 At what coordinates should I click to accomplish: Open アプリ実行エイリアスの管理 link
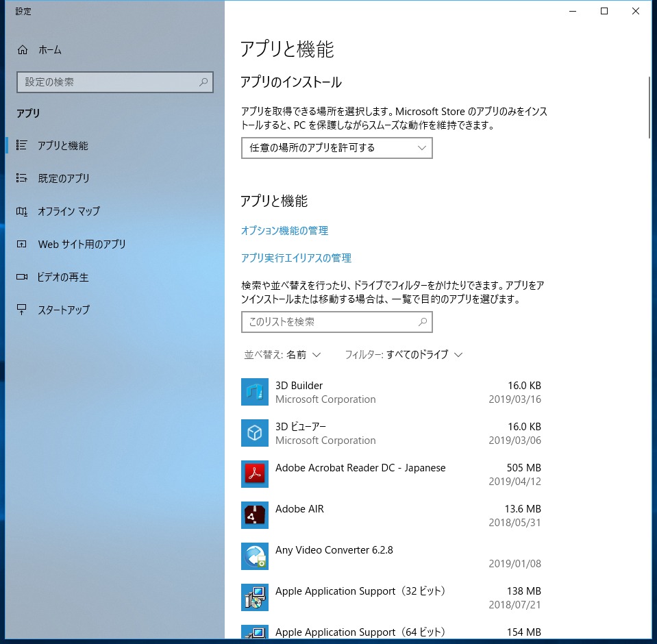click(295, 258)
